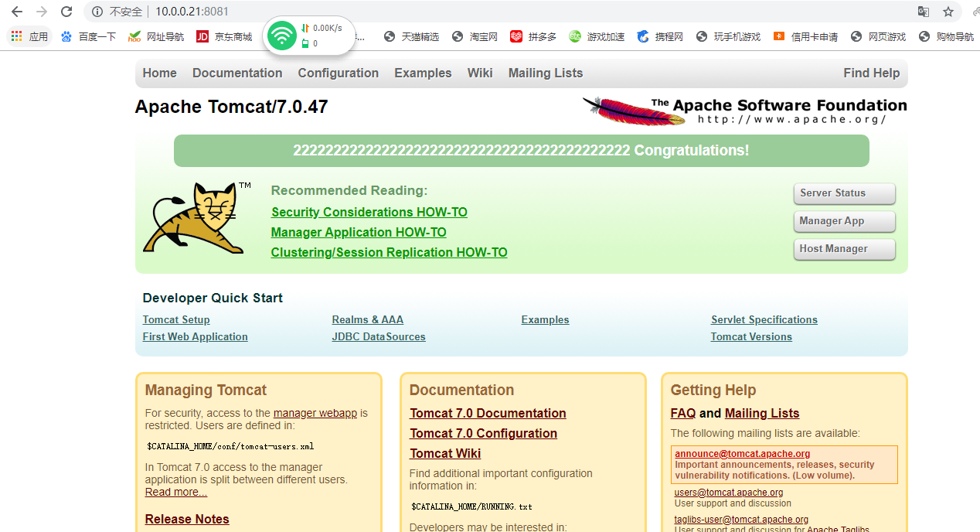Go to Home in Tomcat nav bar
This screenshot has width=980, height=532.
pos(159,73)
